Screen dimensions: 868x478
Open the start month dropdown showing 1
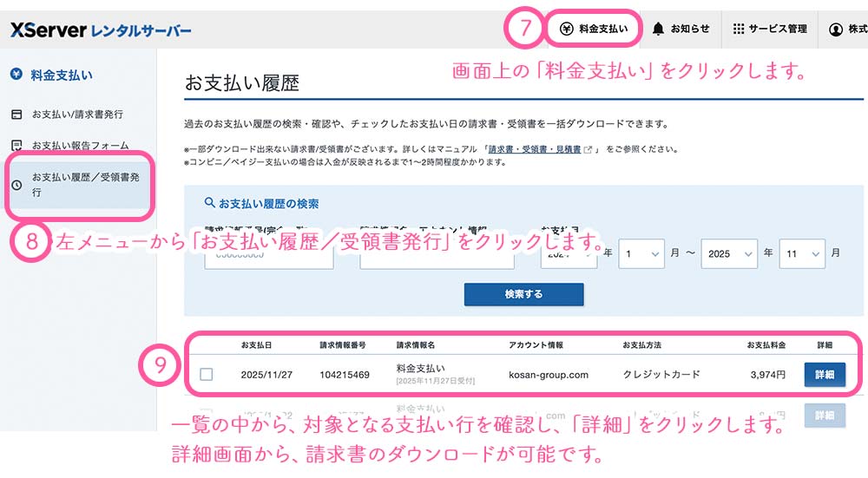[641, 253]
